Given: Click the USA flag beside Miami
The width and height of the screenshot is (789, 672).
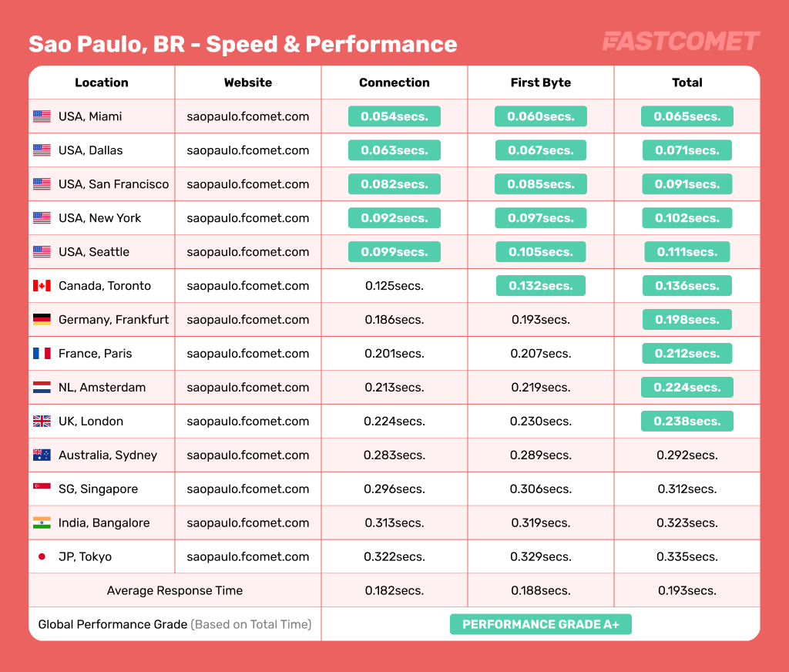Looking at the screenshot, I should [42, 116].
